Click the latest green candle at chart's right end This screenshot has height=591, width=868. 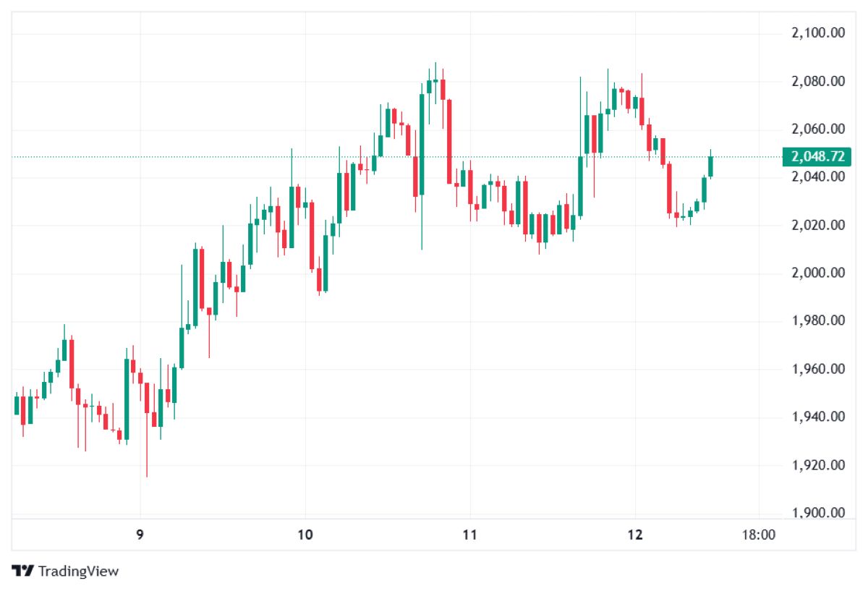tap(710, 166)
